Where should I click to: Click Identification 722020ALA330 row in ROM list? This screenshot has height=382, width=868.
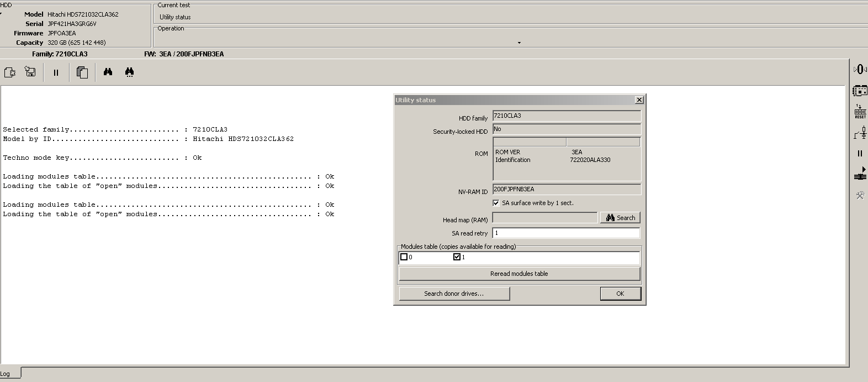tap(566, 160)
